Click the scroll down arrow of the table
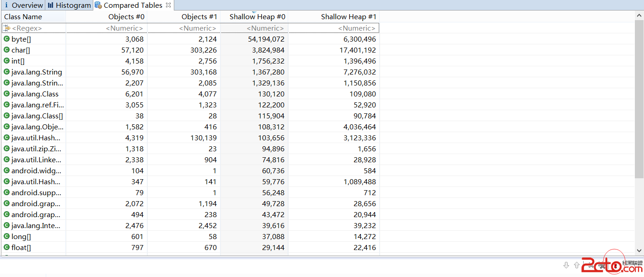 639,250
